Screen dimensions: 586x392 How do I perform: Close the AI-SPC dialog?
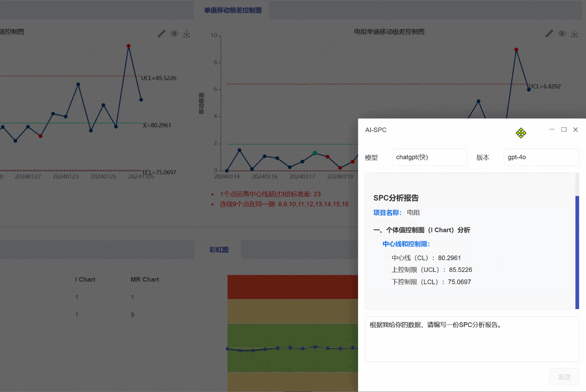pos(576,130)
